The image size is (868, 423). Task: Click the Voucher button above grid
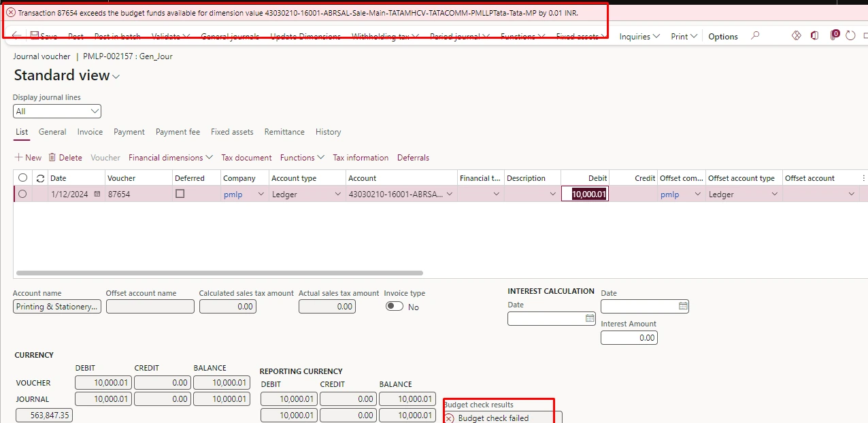tap(105, 157)
